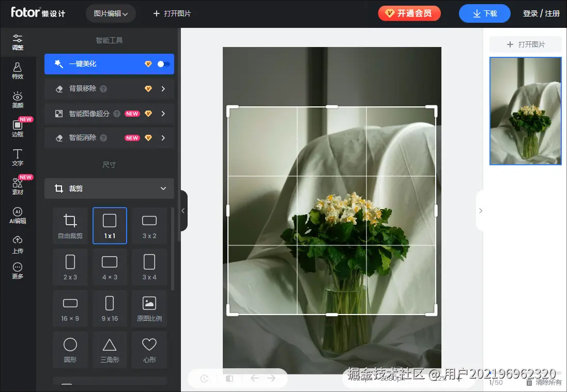Viewport: 567px width, 392px height.
Task: Click the history clock icon in bottom toolbar
Action: [x=204, y=379]
